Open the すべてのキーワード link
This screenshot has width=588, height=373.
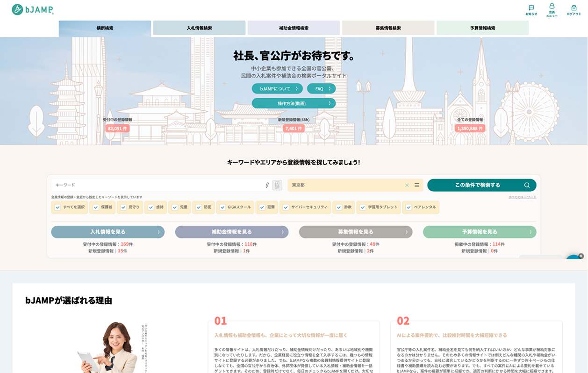click(x=522, y=197)
